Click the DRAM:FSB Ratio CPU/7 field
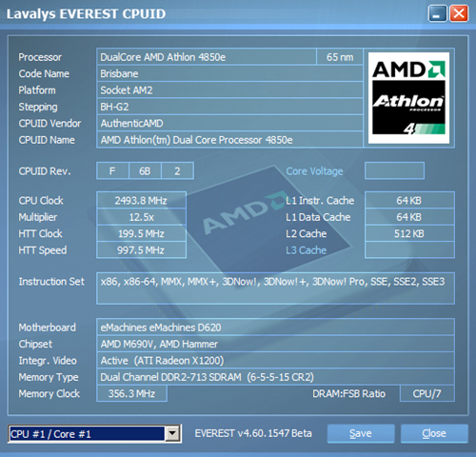Image resolution: width=476 pixels, height=457 pixels. coord(426,393)
